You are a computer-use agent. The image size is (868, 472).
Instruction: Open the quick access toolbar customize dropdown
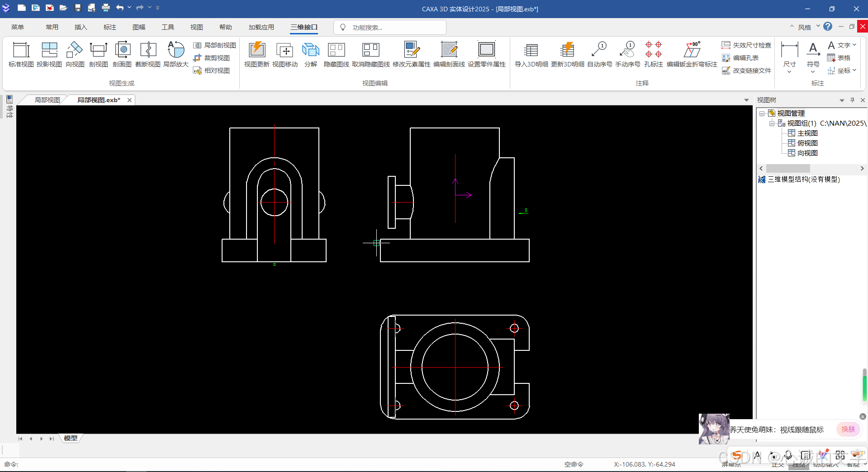158,8
